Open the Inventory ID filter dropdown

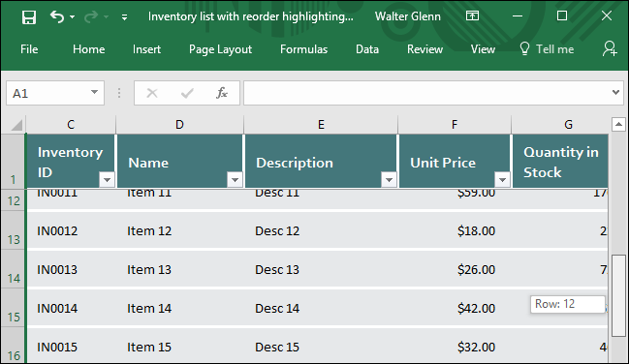107,180
